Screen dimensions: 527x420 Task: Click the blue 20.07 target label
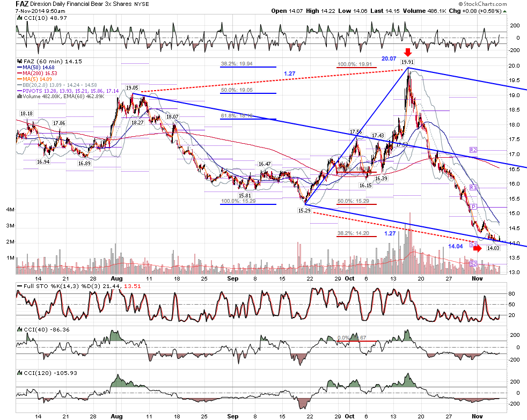389,59
